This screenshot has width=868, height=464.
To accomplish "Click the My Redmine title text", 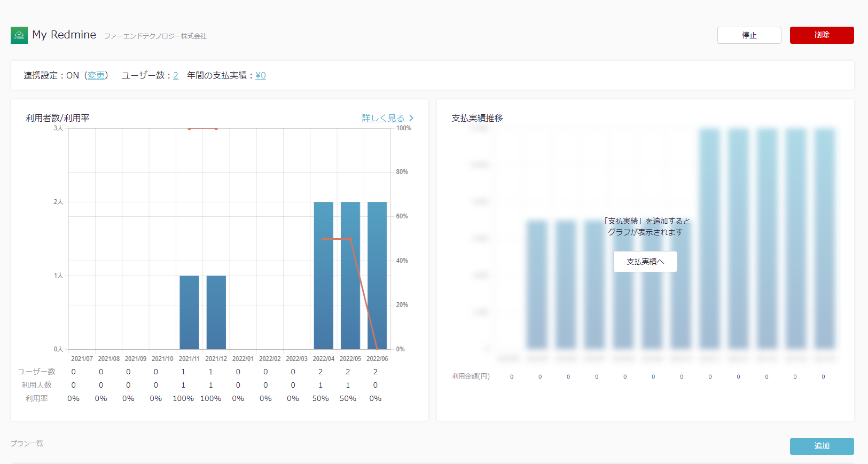I will pyautogui.click(x=64, y=35).
